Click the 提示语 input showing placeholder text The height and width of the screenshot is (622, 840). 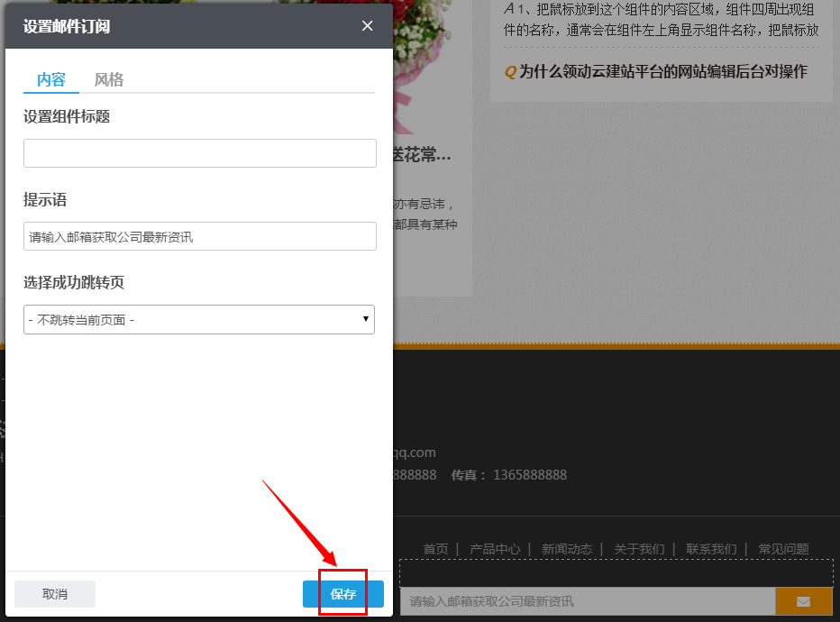point(199,236)
